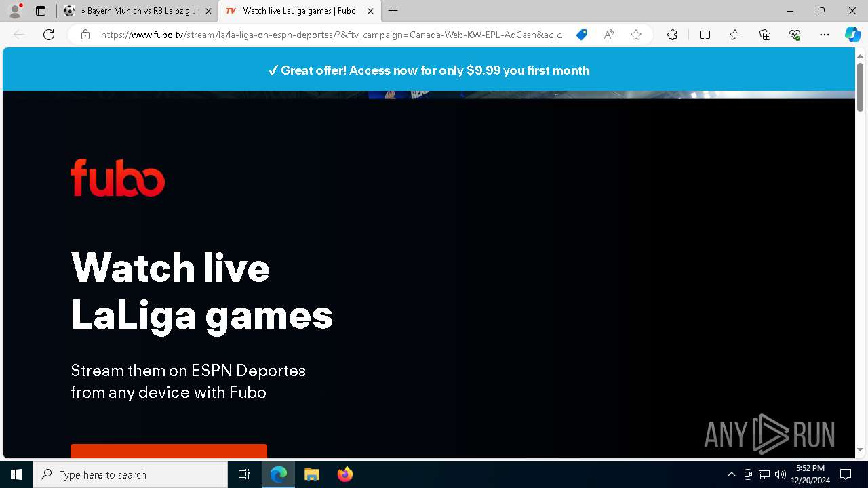Close the Fubo LaLiga tab
868x488 pixels.
pyautogui.click(x=370, y=11)
